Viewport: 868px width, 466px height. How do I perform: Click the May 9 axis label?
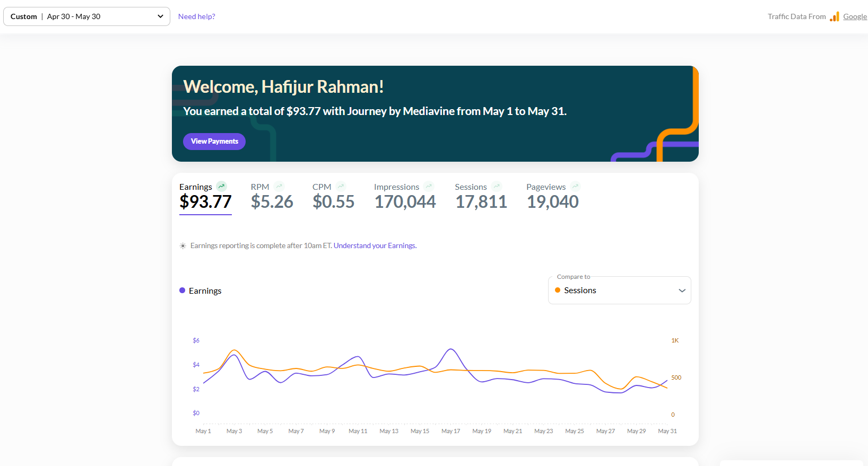click(x=327, y=431)
